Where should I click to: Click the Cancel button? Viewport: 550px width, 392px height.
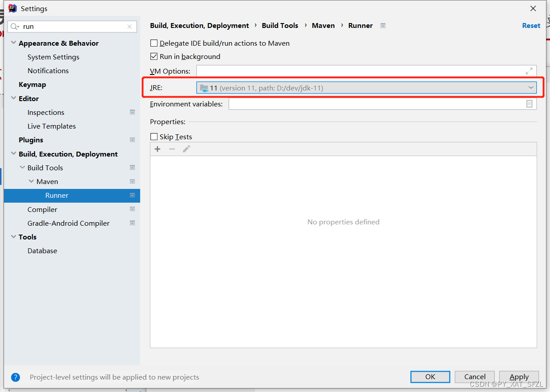[475, 376]
